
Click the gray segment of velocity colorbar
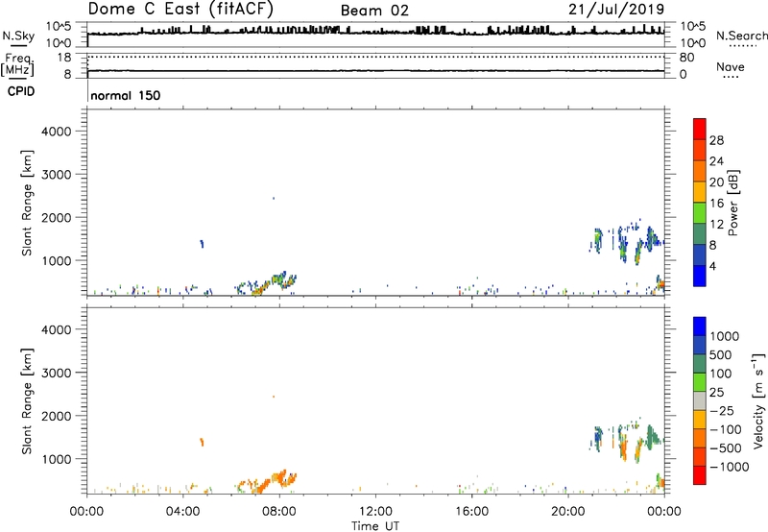coord(700,400)
